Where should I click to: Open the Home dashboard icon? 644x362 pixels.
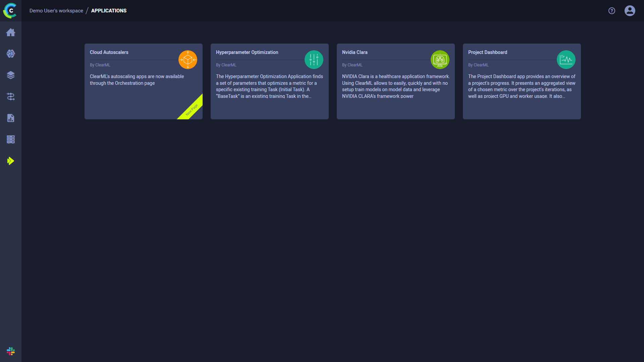pos(11,32)
